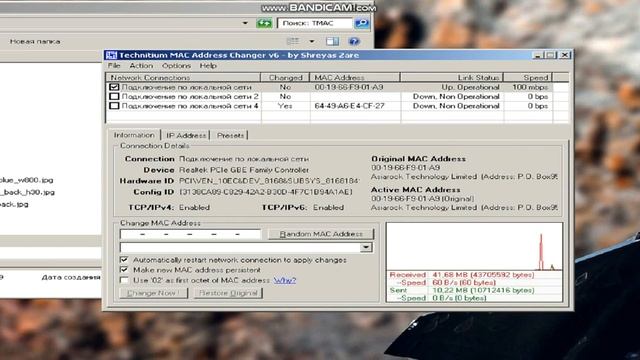Open the Action menu
Viewport: 640px width, 360px height.
click(x=141, y=66)
